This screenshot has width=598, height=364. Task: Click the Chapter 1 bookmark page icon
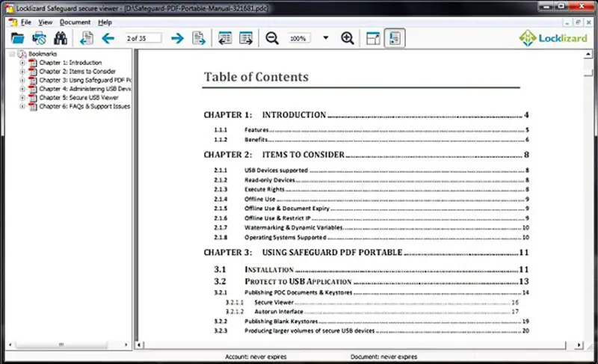[33, 63]
